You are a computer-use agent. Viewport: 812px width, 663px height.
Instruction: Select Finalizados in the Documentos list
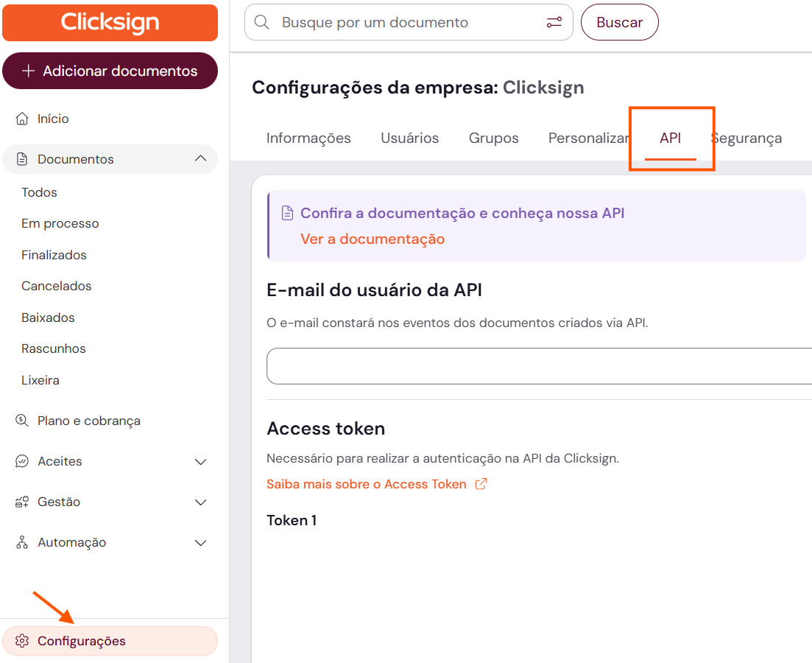pos(54,255)
